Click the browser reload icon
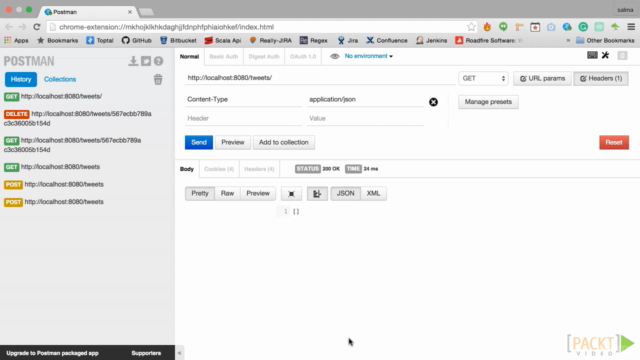 tap(37, 27)
